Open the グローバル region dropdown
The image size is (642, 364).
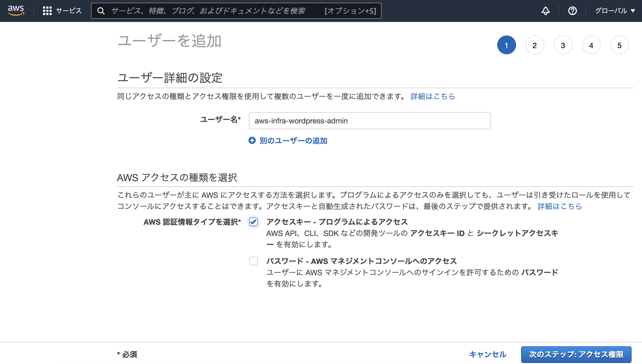click(x=614, y=11)
